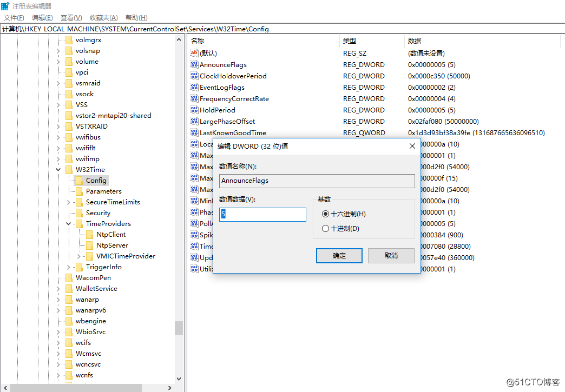Open the 帮助(H) menu

(x=136, y=18)
